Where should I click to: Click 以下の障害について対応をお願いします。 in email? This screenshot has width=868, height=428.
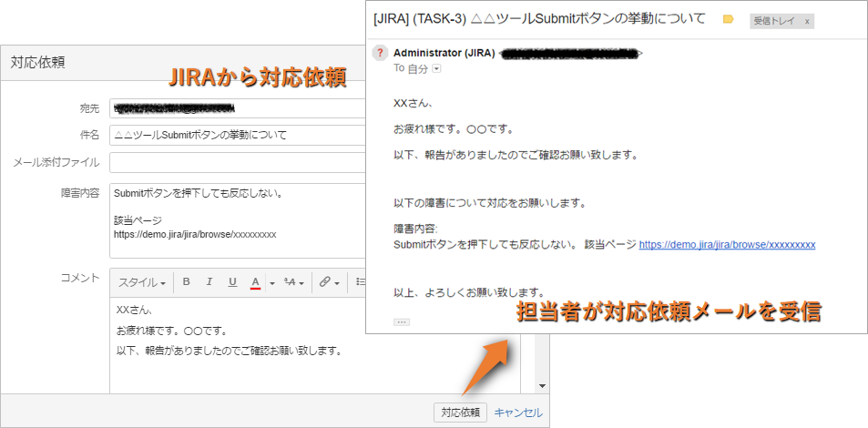(489, 203)
